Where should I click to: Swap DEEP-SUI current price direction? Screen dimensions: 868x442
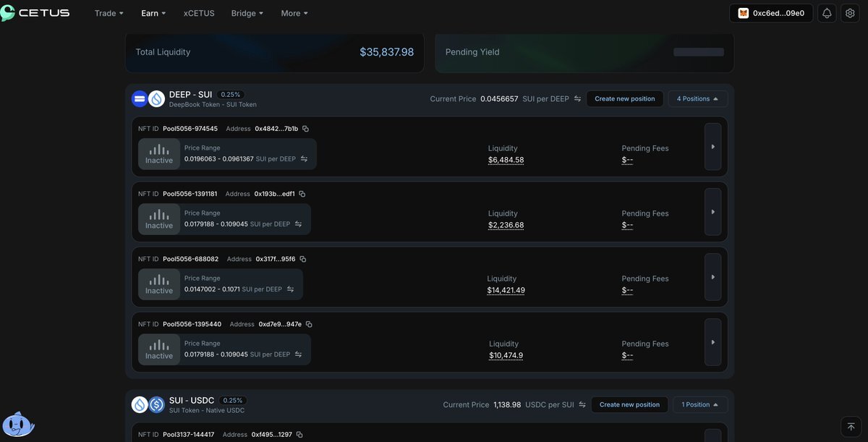click(577, 99)
